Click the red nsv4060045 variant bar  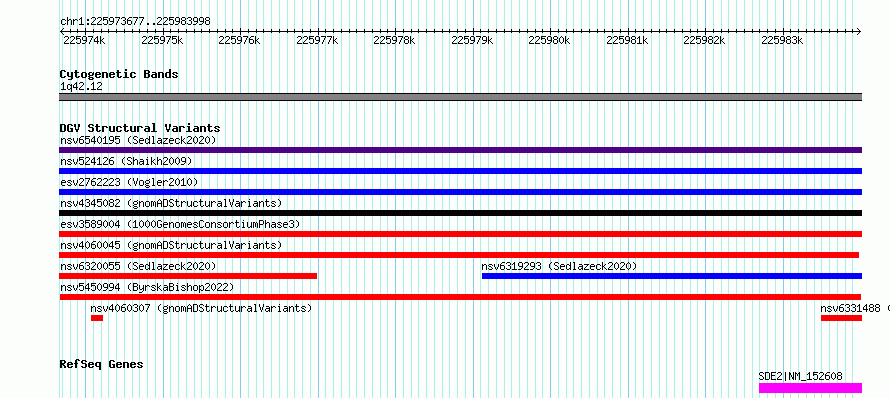459,255
